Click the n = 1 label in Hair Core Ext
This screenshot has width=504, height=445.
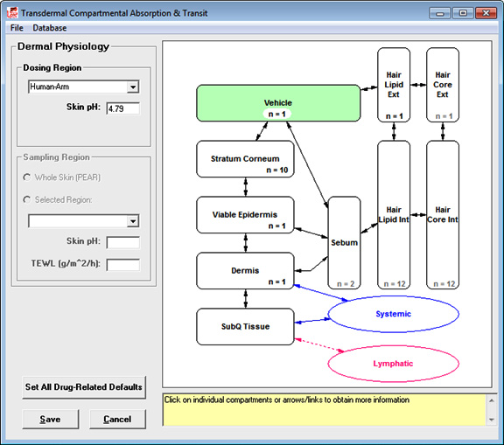point(444,116)
